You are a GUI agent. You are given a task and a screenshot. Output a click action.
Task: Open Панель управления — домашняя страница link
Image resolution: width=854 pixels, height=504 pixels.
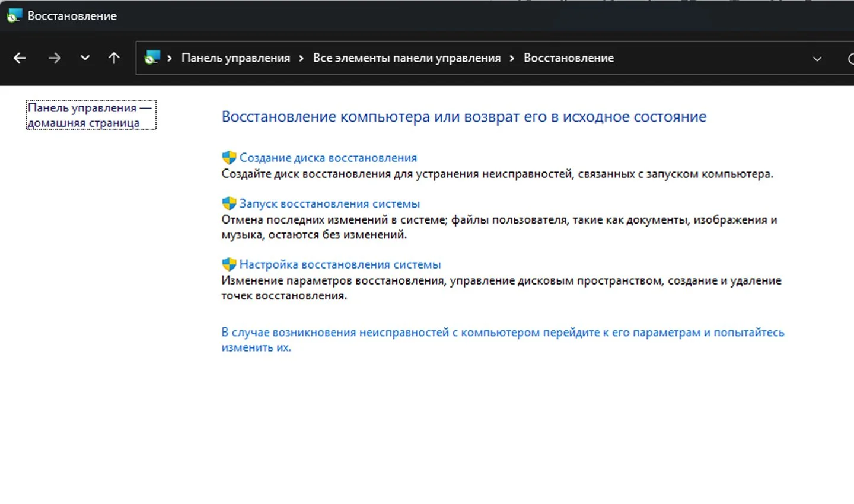click(x=90, y=115)
